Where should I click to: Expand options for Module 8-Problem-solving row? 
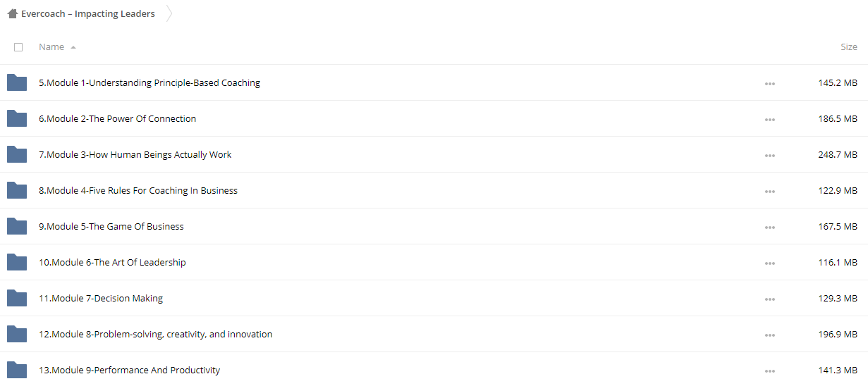[769, 335]
